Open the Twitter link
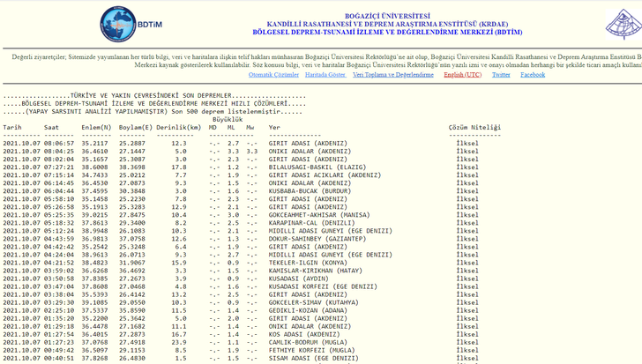This screenshot has width=642, height=364. point(501,75)
